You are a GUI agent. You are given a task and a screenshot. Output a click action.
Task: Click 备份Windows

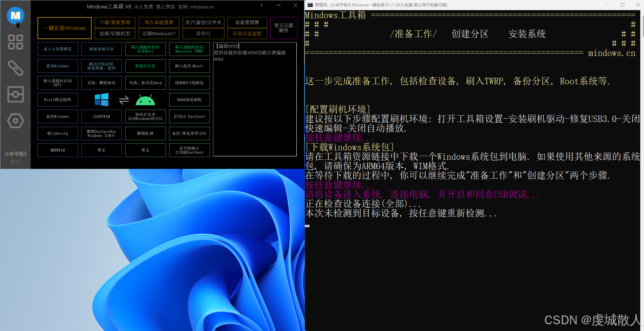coord(58,117)
